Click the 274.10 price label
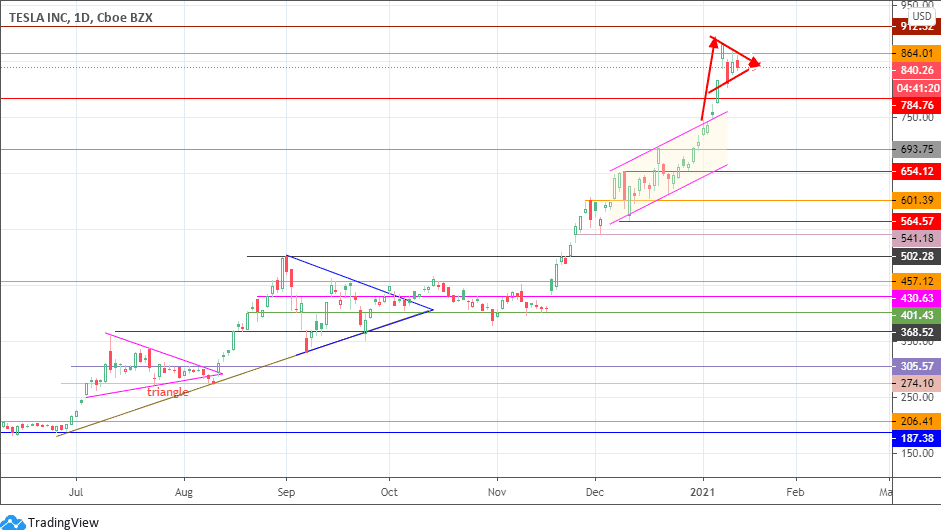 (x=916, y=383)
